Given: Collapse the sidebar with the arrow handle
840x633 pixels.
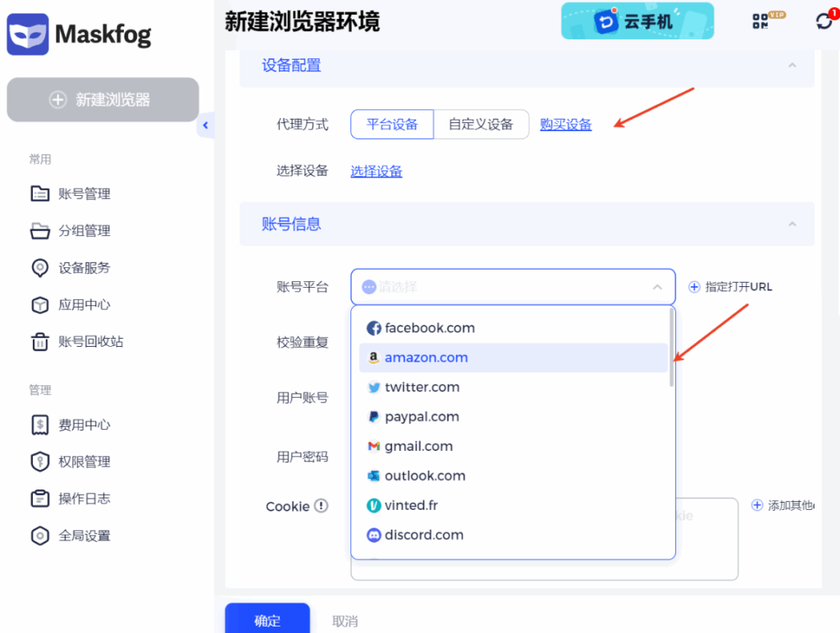Looking at the screenshot, I should coord(205,125).
